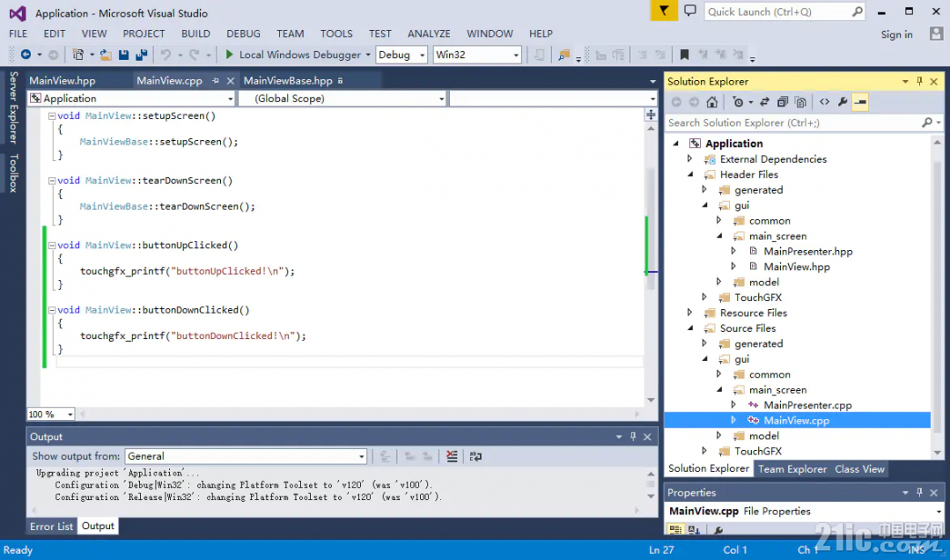Open the feedback speech-bubble icon
The image size is (950, 560).
690,11
